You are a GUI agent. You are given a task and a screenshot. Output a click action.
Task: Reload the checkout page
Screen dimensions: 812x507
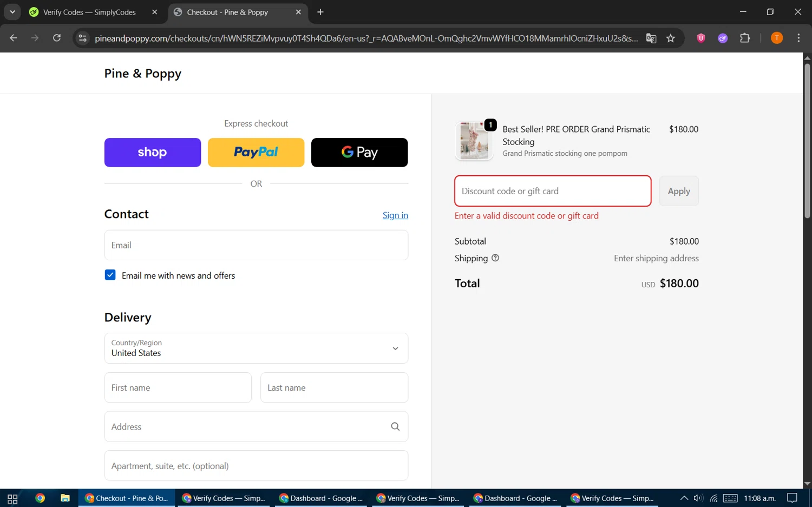[57, 38]
